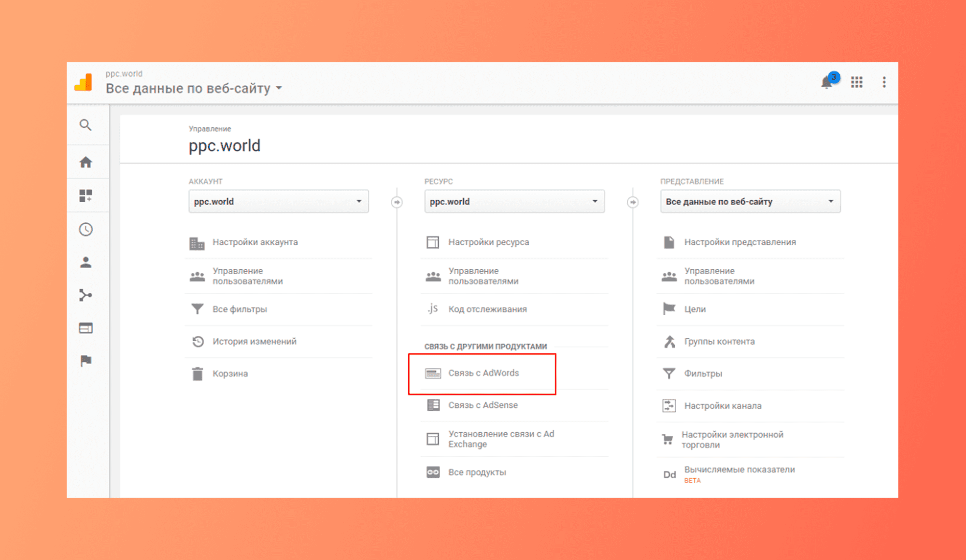Click the link icon beside Все продукты
Screen dimensions: 966x560
tap(433, 472)
